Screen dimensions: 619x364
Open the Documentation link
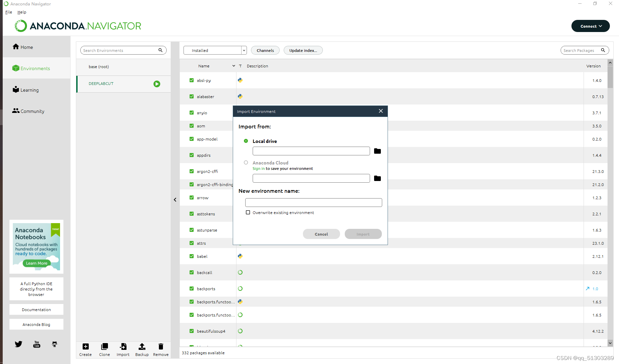pyautogui.click(x=36, y=309)
